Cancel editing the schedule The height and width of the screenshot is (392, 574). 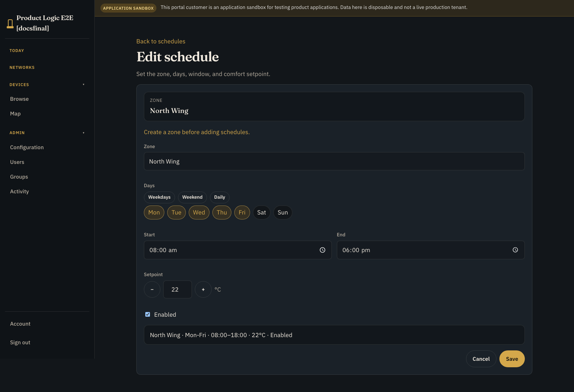(x=481, y=359)
